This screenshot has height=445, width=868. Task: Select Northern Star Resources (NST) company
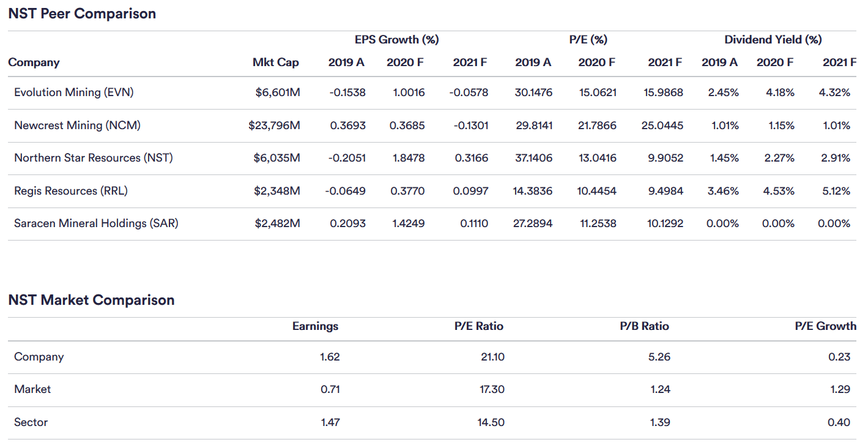[94, 158]
